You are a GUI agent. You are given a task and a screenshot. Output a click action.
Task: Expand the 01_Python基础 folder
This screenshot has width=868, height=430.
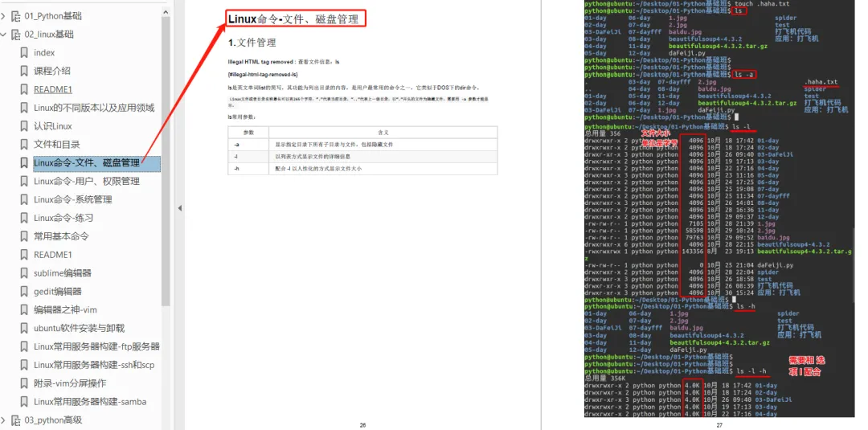(3, 16)
